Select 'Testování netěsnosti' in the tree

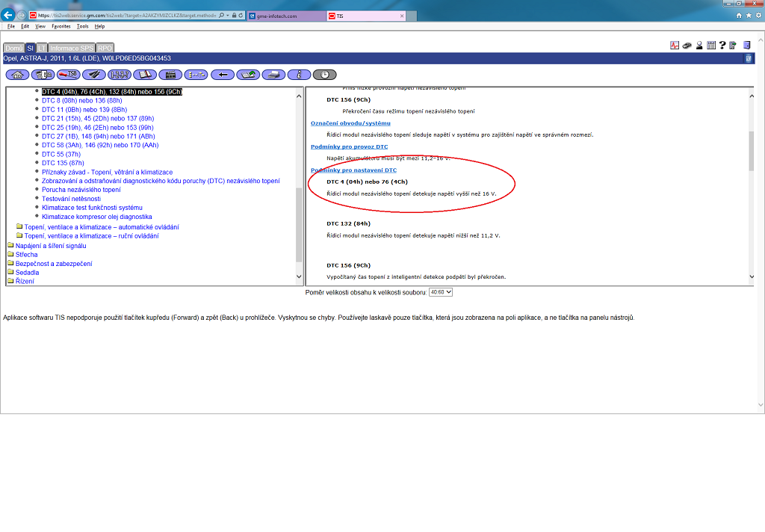click(71, 199)
